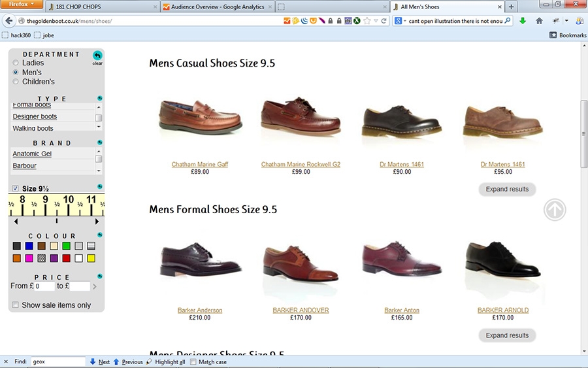The image size is (588, 368).
Task: Switch to Audience Overview Google Analytics tab
Action: pyautogui.click(x=218, y=7)
